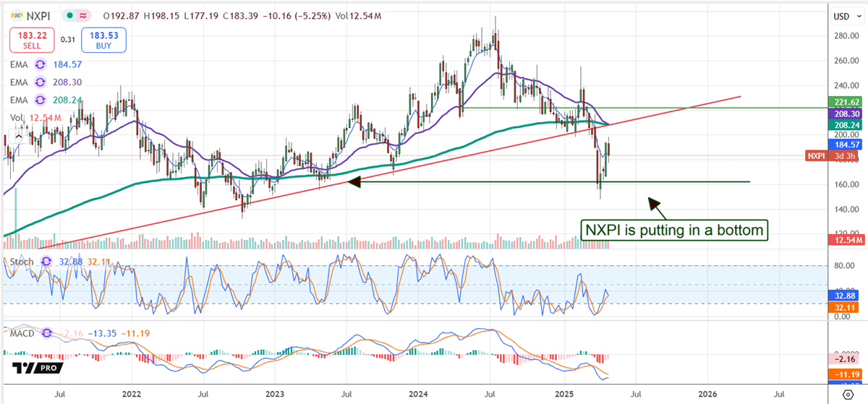
Task: Open chart settings gear at bottom right
Action: click(848, 394)
